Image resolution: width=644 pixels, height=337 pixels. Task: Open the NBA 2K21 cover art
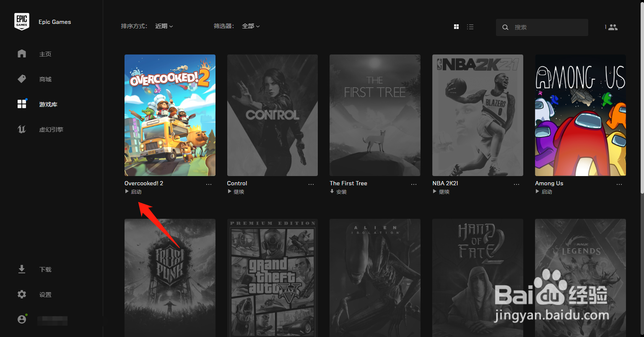pyautogui.click(x=478, y=115)
